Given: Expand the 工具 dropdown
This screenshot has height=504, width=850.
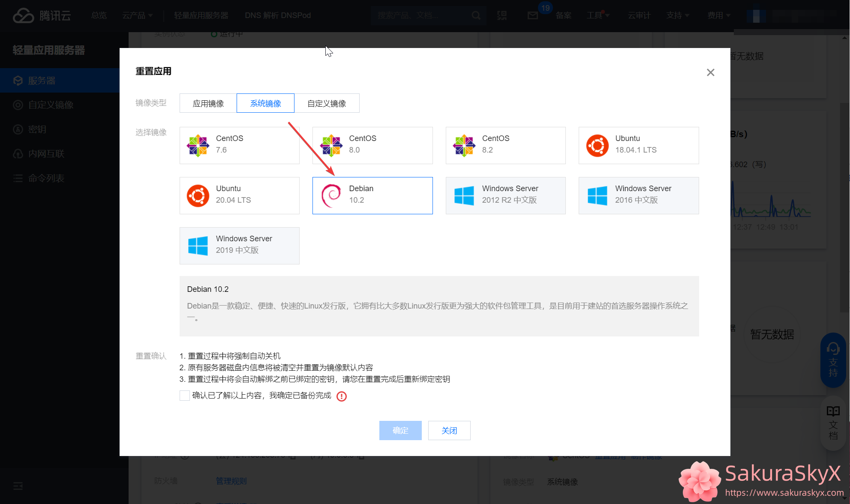Looking at the screenshot, I should (598, 15).
